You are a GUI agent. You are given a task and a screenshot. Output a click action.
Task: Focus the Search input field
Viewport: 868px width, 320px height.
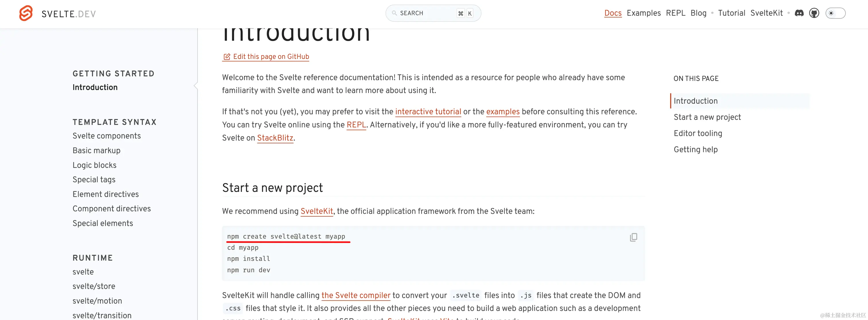(433, 13)
